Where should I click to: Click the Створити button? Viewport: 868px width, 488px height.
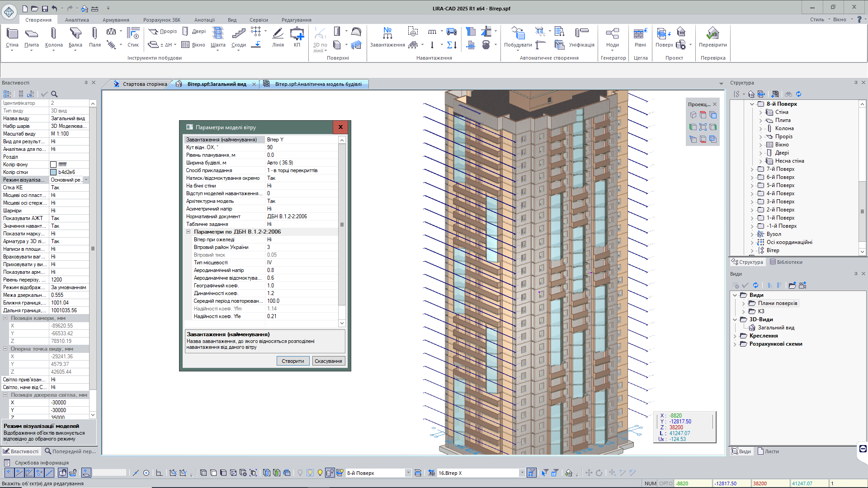292,361
